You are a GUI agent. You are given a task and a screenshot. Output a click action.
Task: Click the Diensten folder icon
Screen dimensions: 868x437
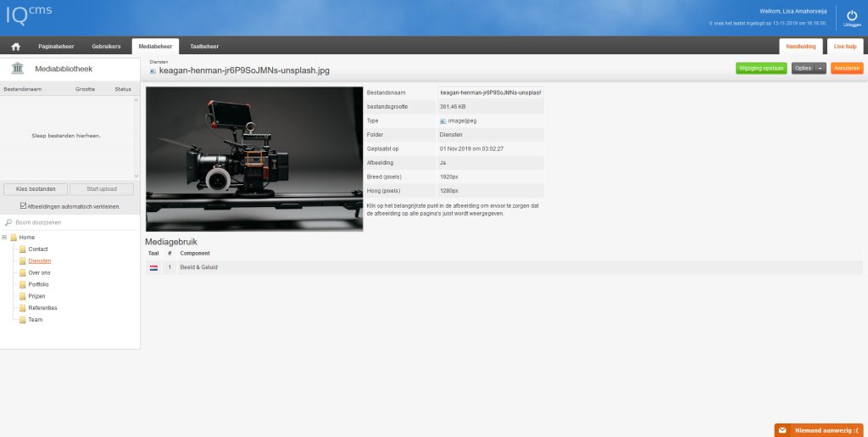[x=23, y=261]
